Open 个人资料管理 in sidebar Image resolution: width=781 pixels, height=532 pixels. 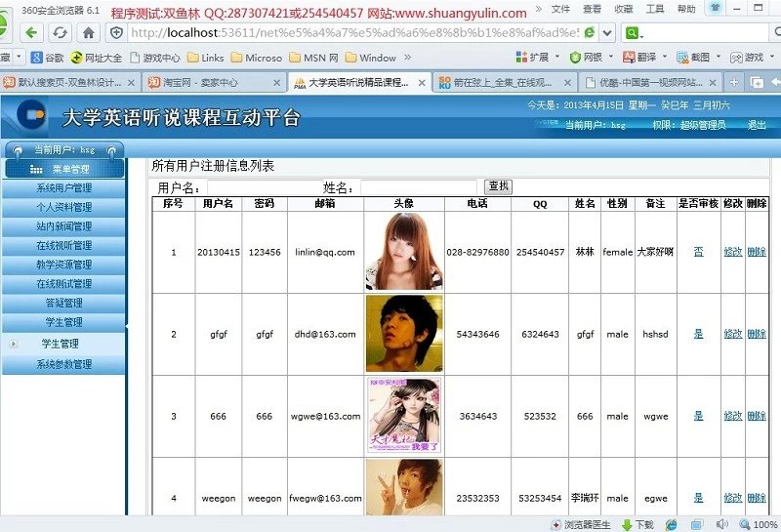click(63, 207)
